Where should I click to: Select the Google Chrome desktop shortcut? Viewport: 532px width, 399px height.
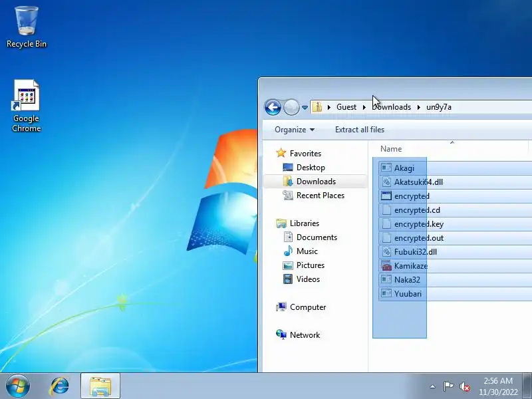coord(27,106)
